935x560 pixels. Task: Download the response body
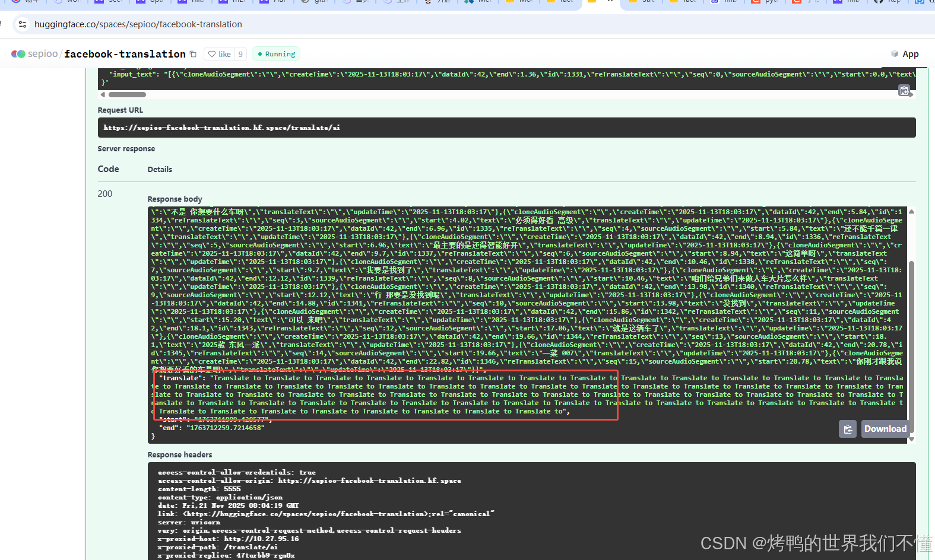(x=885, y=429)
